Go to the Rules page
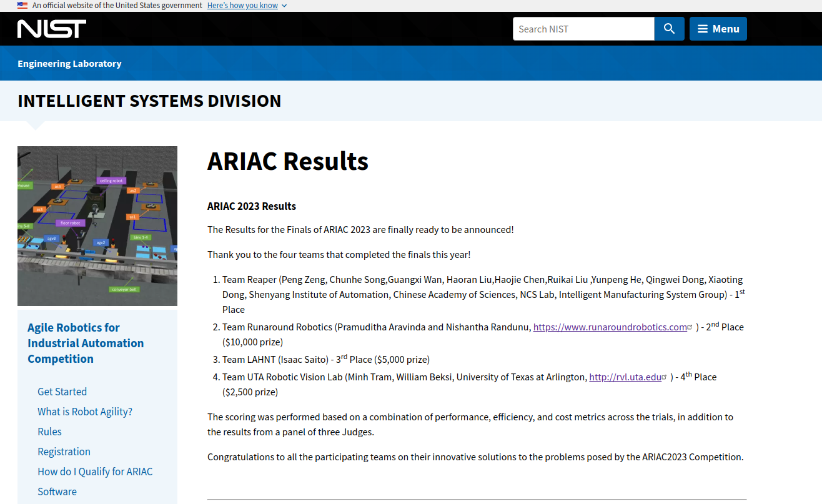822x504 pixels. click(49, 432)
